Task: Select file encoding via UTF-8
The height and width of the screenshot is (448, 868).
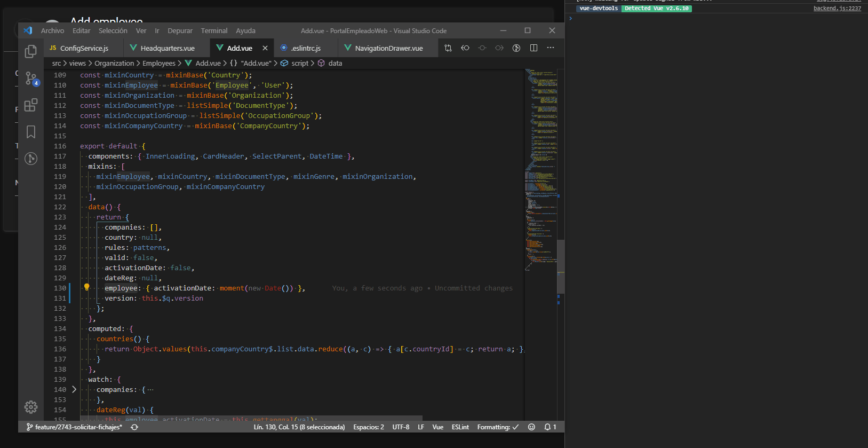Action: 401,427
